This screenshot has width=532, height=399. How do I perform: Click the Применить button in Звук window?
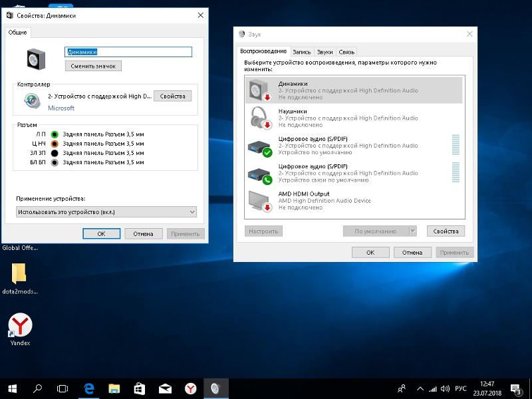click(454, 253)
